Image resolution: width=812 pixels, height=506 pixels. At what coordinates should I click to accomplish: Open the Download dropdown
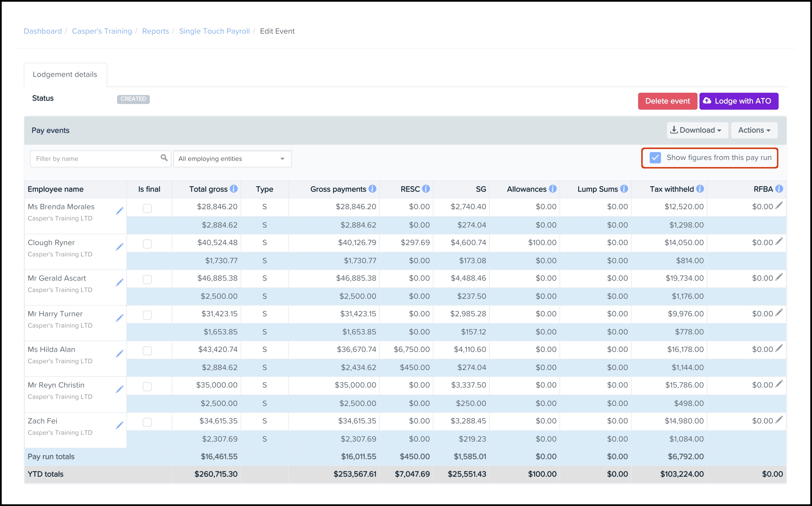tap(697, 130)
